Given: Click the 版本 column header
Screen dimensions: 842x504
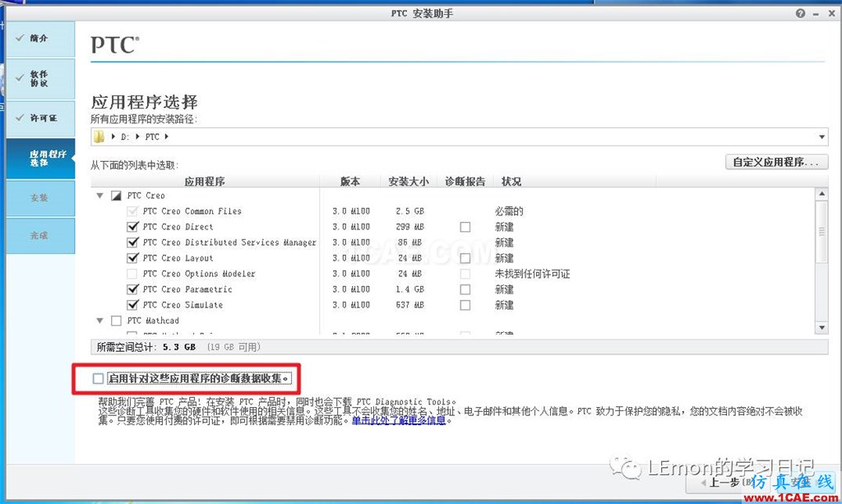Looking at the screenshot, I should tap(350, 182).
